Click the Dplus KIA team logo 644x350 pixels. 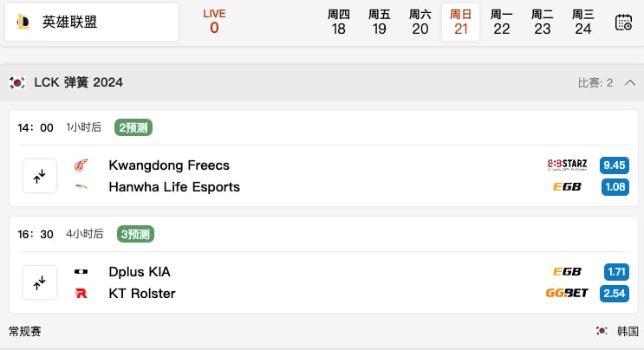tap(81, 271)
